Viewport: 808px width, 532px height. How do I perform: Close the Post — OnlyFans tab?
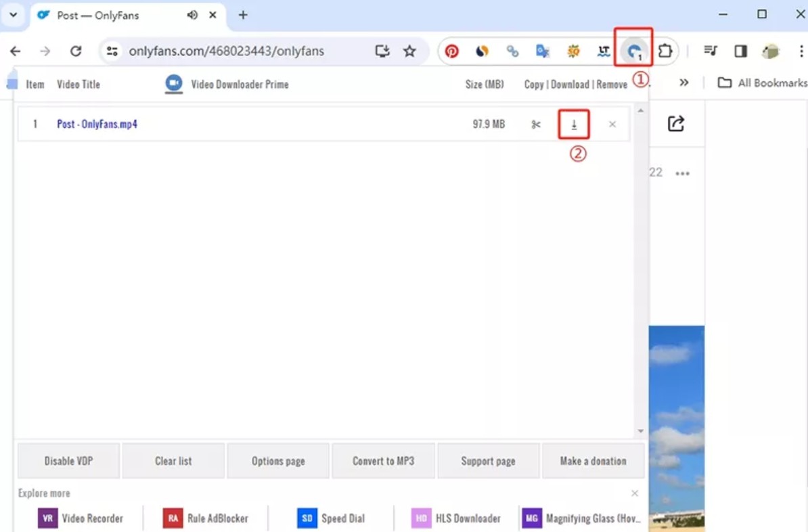[x=212, y=15]
